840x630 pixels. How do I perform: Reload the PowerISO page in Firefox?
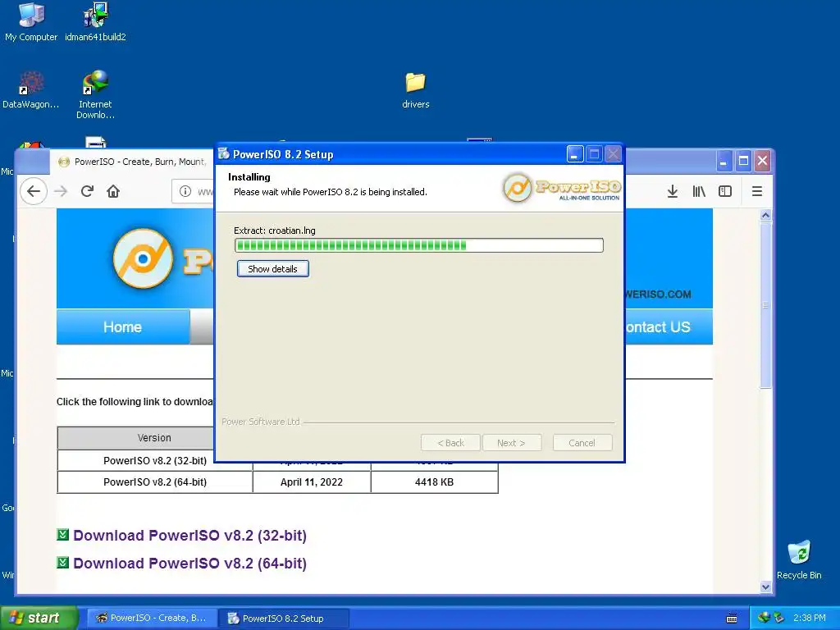pos(87,191)
